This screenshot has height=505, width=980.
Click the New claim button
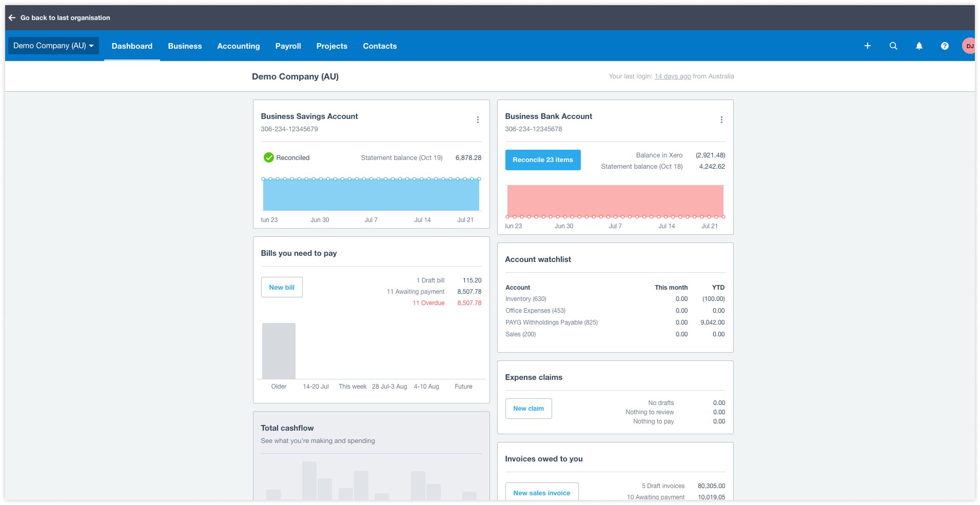coord(528,409)
